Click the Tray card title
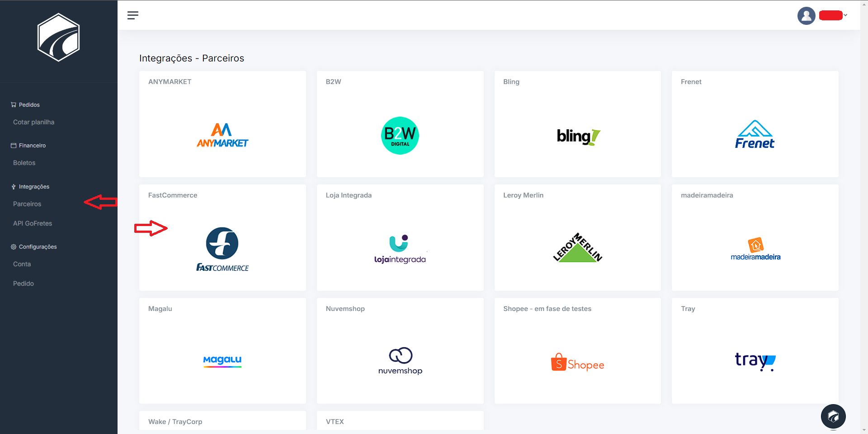 pyautogui.click(x=688, y=309)
